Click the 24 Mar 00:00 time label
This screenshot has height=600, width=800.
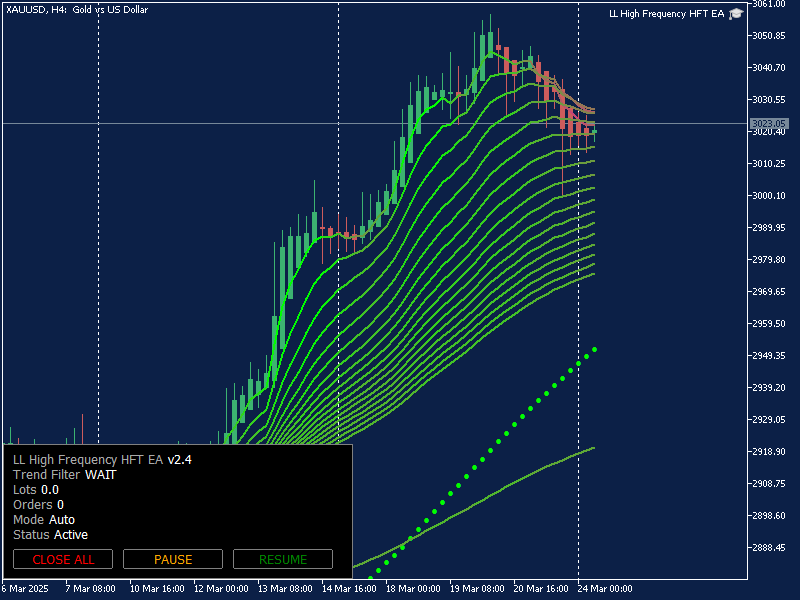point(605,588)
